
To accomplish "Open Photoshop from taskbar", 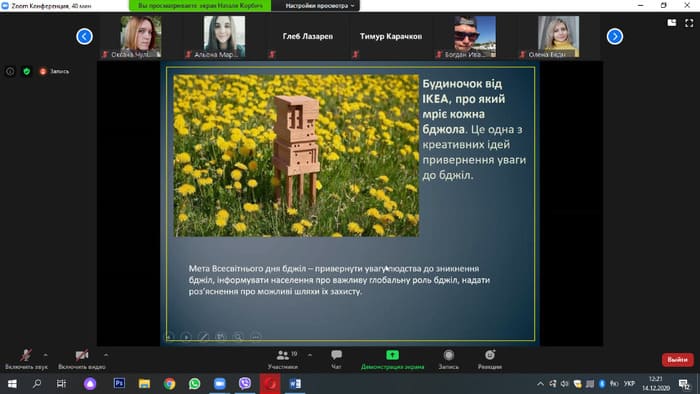I will click(x=119, y=383).
